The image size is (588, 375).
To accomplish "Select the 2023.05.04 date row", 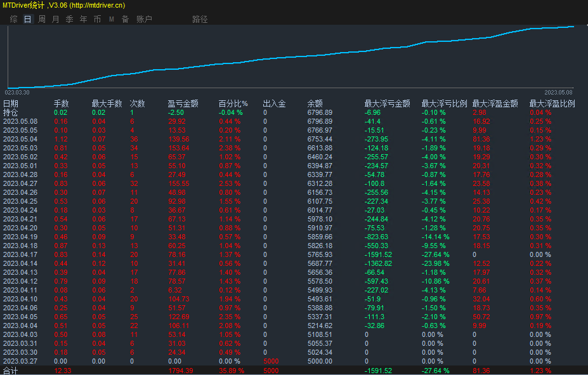I will coord(294,139).
